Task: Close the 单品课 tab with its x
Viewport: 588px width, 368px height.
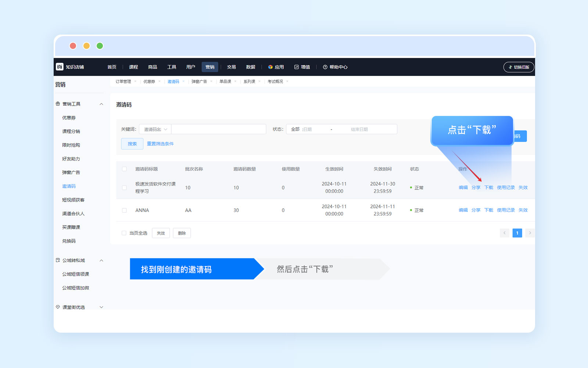Action: [x=235, y=81]
